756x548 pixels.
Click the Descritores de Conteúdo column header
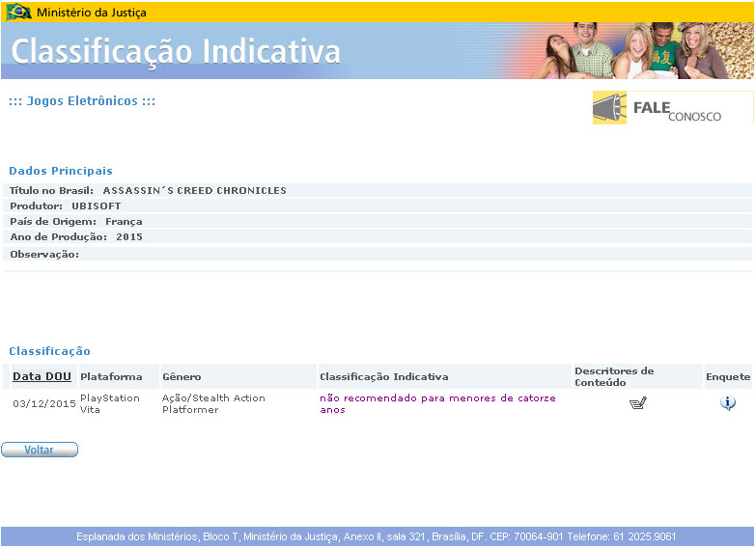click(x=614, y=376)
